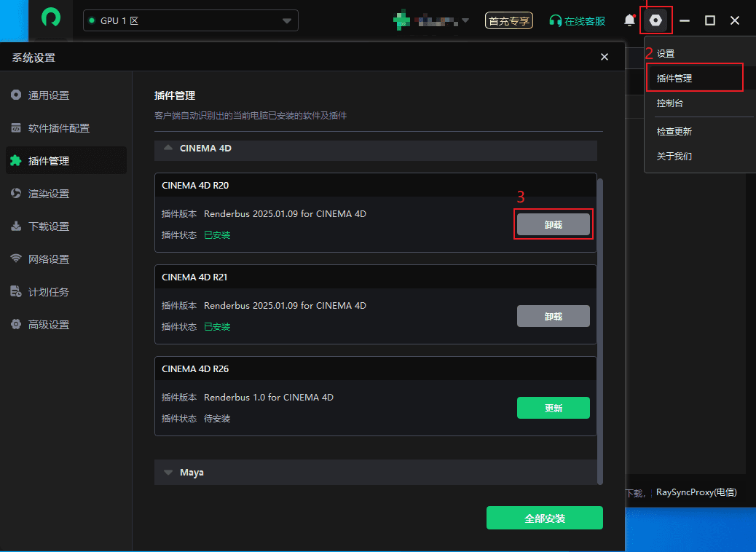The width and height of the screenshot is (756, 552).
Task: Click the Renderbus logo icon
Action: click(51, 17)
